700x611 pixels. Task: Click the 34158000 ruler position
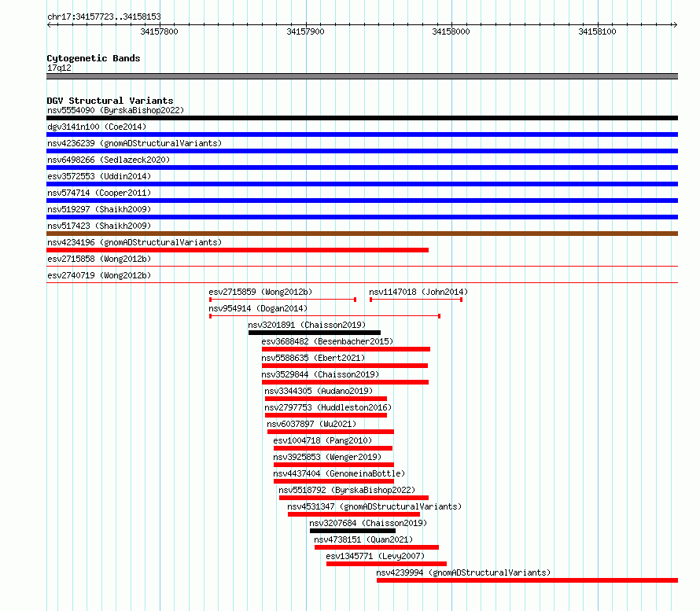[451, 31]
